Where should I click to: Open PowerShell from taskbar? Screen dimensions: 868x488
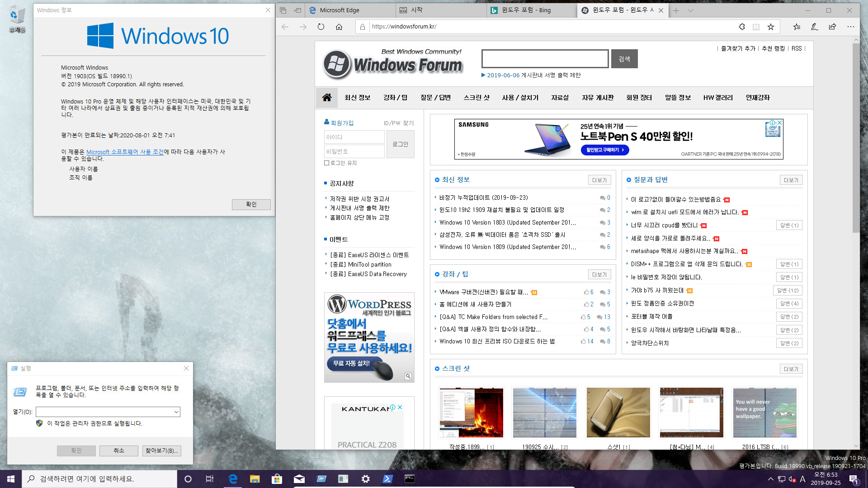[387, 479]
